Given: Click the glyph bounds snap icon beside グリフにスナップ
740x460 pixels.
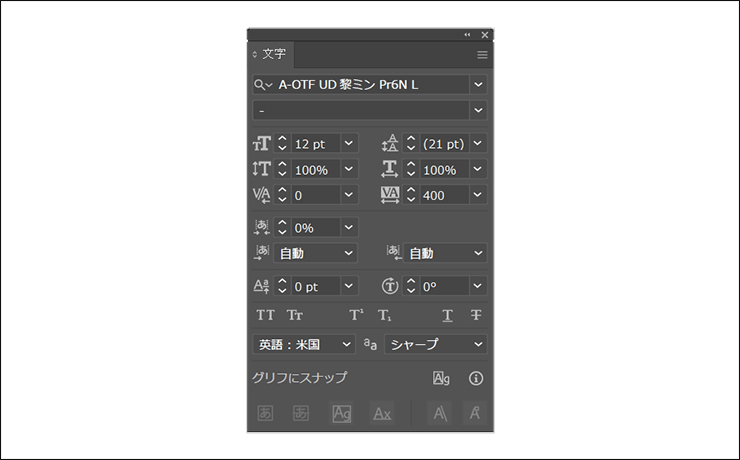Looking at the screenshot, I should coord(441,378).
